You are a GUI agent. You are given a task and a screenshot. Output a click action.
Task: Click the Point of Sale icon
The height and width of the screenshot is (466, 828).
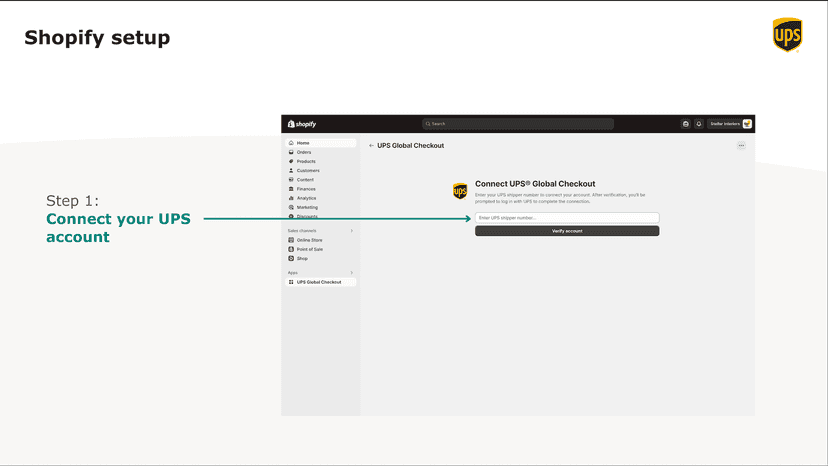click(291, 249)
